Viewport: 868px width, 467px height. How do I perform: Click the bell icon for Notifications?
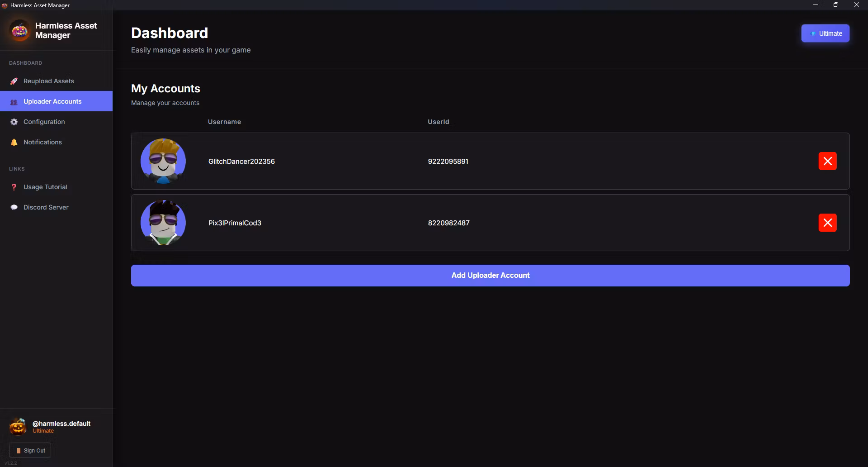[14, 143]
